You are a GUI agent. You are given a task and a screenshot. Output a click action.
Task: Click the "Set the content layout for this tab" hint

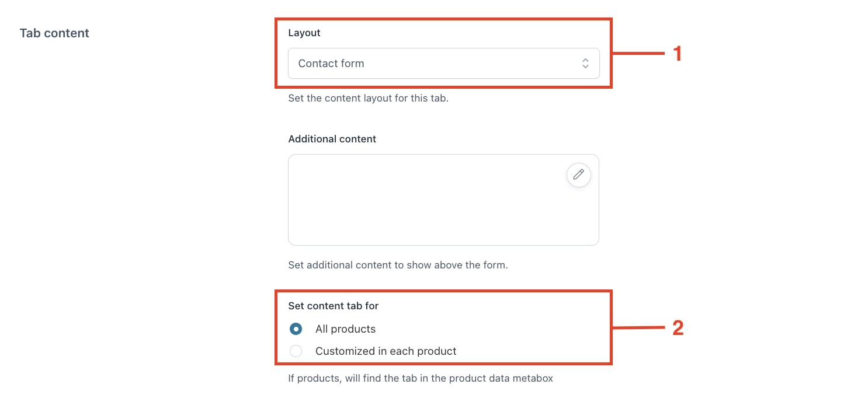[x=368, y=98]
